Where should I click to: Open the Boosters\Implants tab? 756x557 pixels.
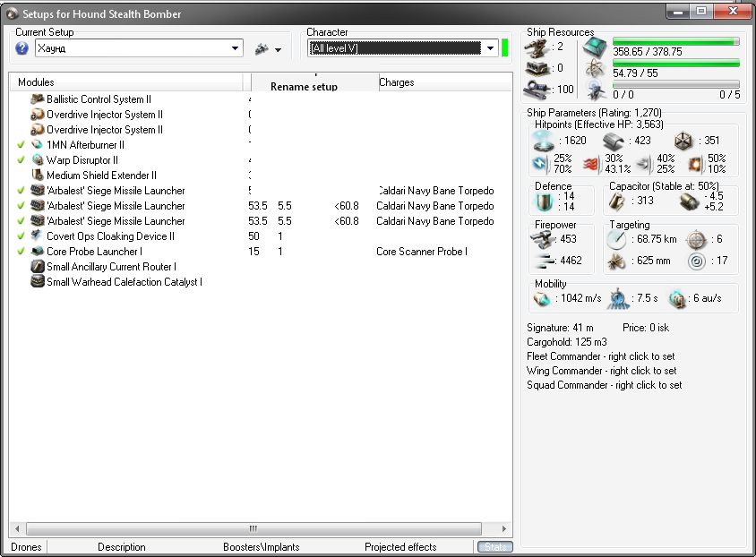coord(262,547)
